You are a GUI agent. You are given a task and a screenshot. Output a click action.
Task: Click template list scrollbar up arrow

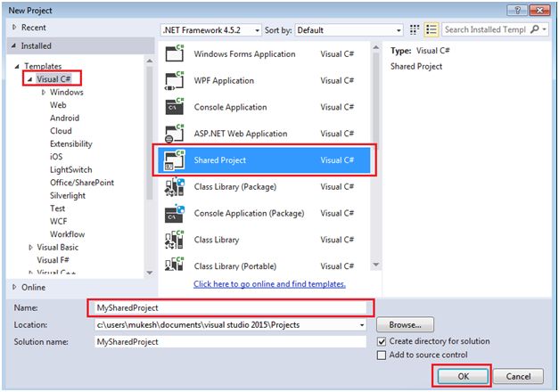tap(375, 47)
